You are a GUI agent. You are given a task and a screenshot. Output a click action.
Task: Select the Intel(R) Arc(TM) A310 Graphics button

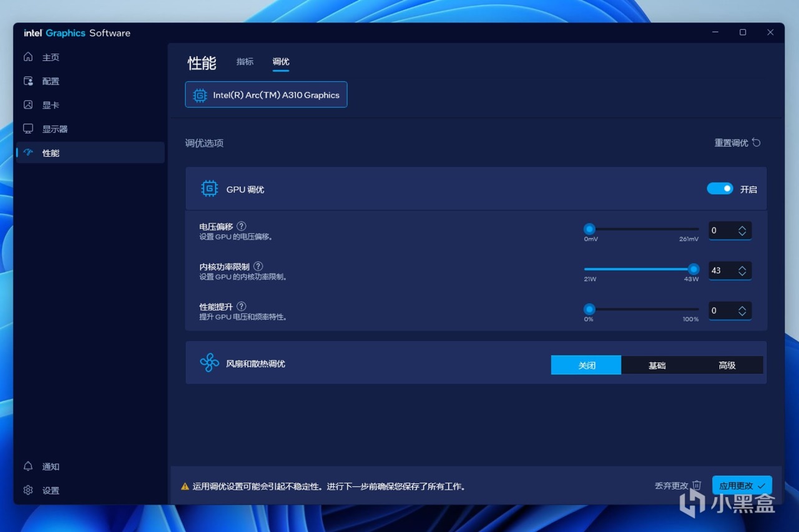266,95
